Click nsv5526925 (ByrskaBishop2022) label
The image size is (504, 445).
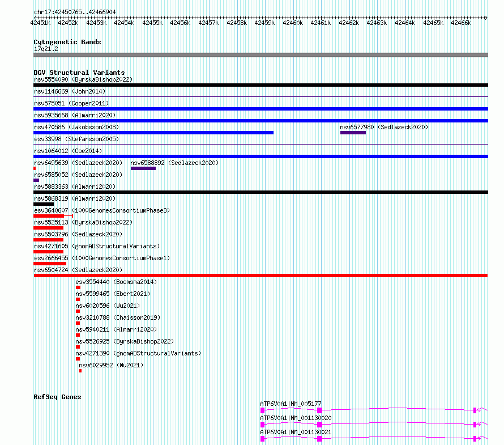point(125,341)
